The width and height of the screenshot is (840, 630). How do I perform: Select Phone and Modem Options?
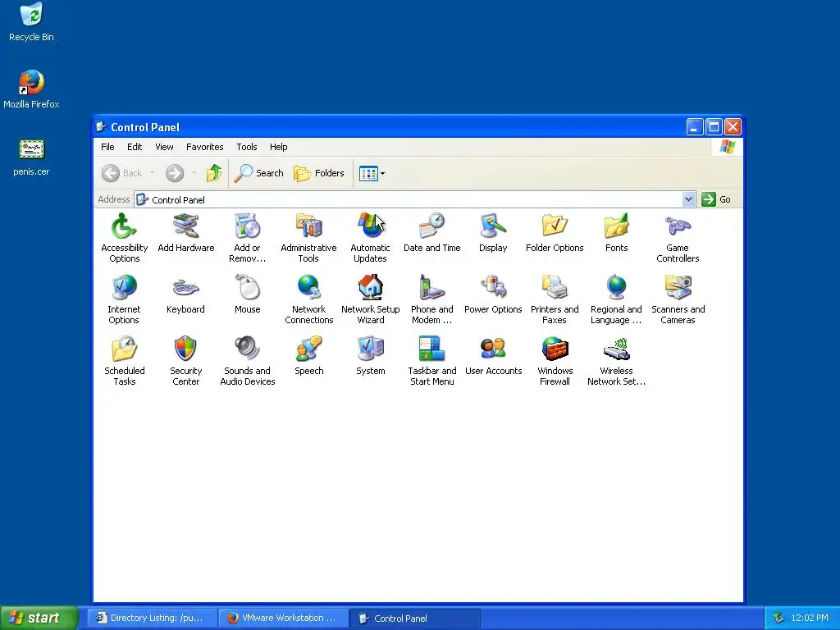431,299
